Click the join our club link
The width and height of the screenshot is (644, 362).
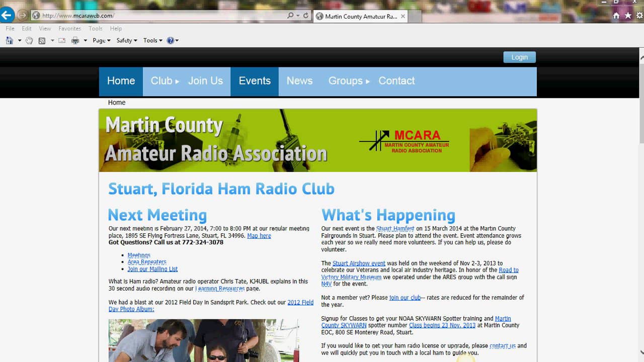click(x=405, y=298)
